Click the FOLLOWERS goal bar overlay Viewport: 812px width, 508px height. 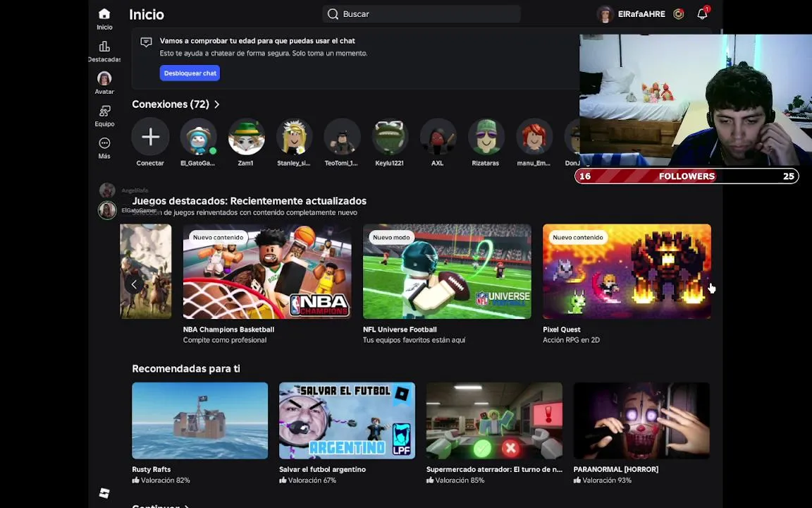pyautogui.click(x=687, y=176)
